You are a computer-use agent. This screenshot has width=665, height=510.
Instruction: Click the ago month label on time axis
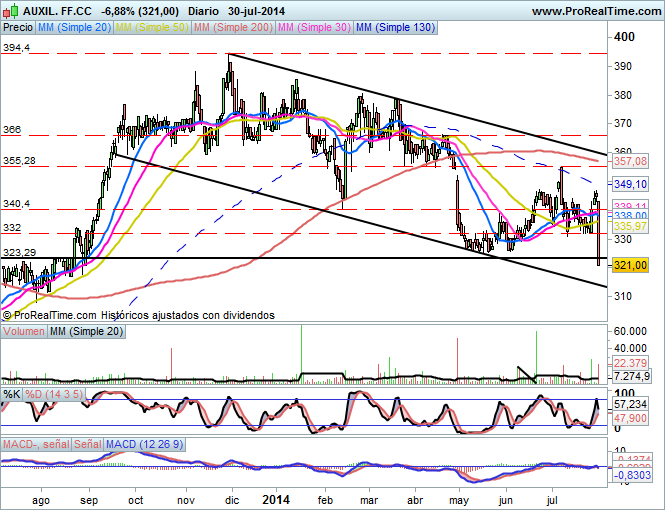(x=41, y=500)
